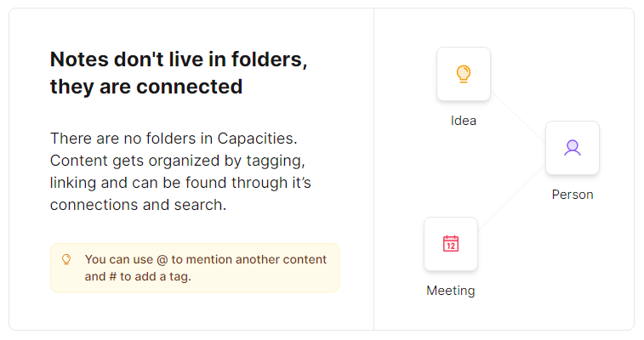Click the vertical divider between the panels
644x340 pixels.
tap(373, 170)
